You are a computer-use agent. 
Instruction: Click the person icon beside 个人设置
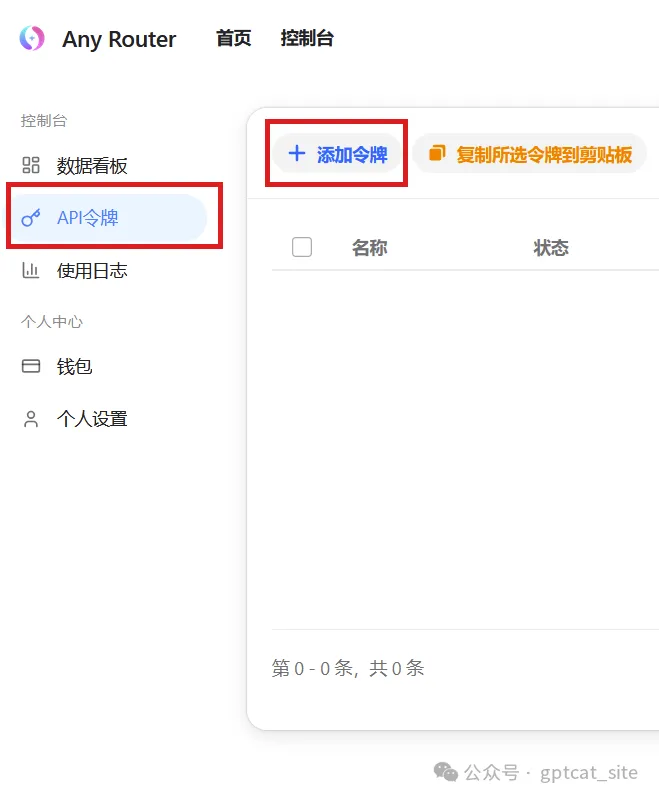tap(31, 419)
